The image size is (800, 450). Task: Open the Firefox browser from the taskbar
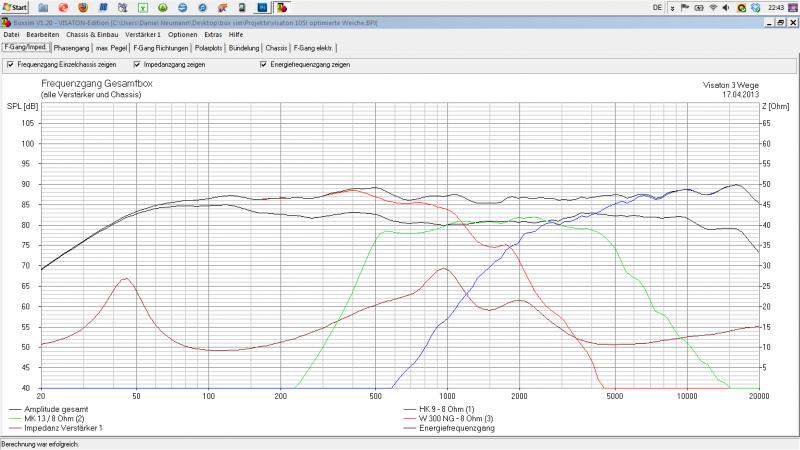(82, 7)
